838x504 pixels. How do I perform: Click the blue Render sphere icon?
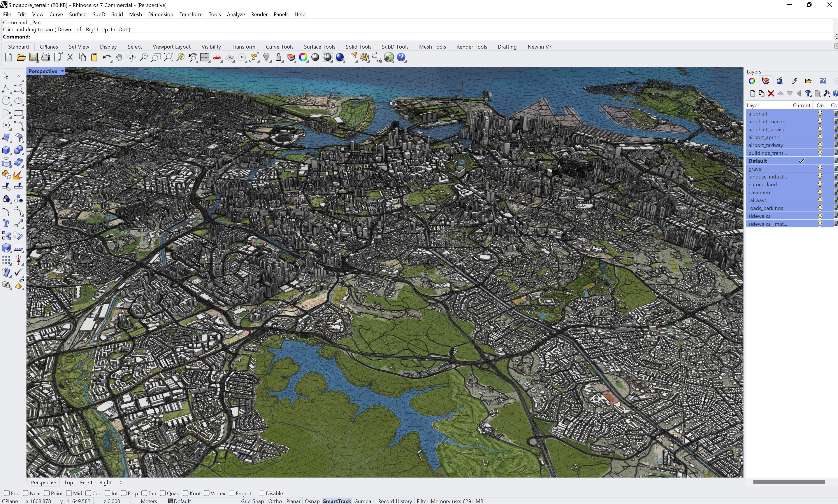pos(340,57)
